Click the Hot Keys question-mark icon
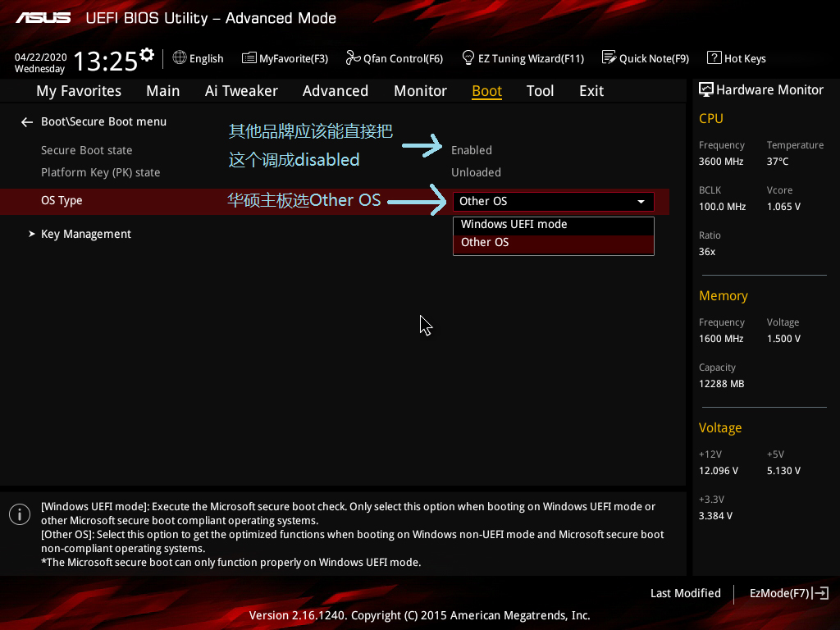The width and height of the screenshot is (840, 630). pos(714,57)
